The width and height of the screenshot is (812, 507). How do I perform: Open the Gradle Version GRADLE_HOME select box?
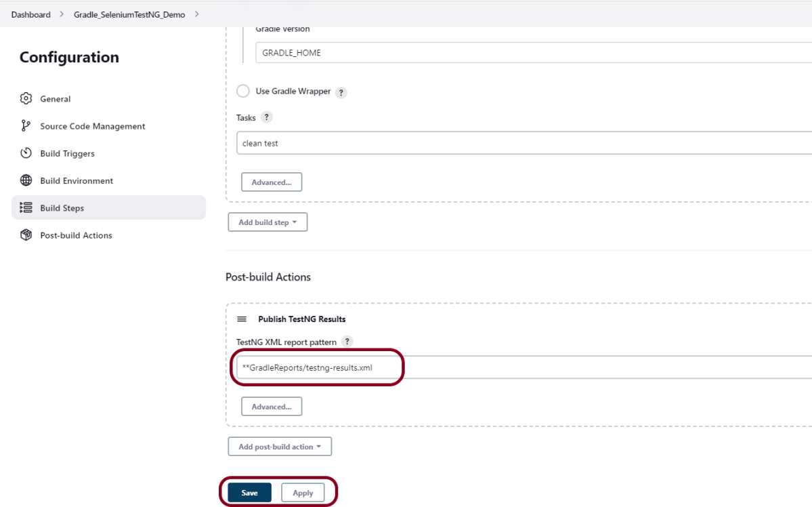[533, 53]
